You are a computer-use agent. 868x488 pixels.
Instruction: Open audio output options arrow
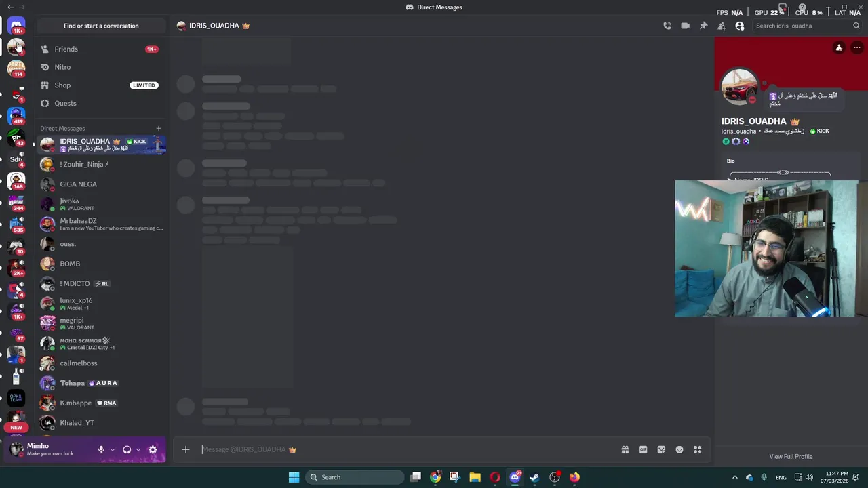point(138,449)
